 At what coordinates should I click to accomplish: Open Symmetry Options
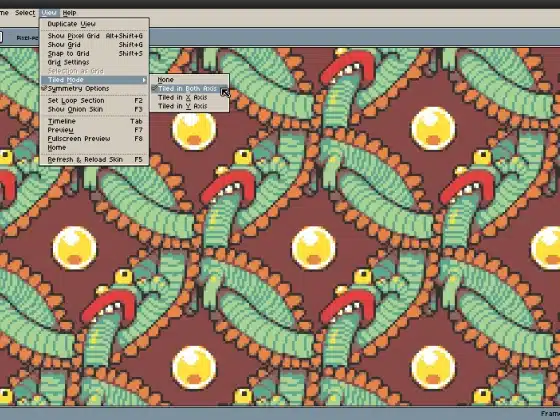(x=94, y=89)
